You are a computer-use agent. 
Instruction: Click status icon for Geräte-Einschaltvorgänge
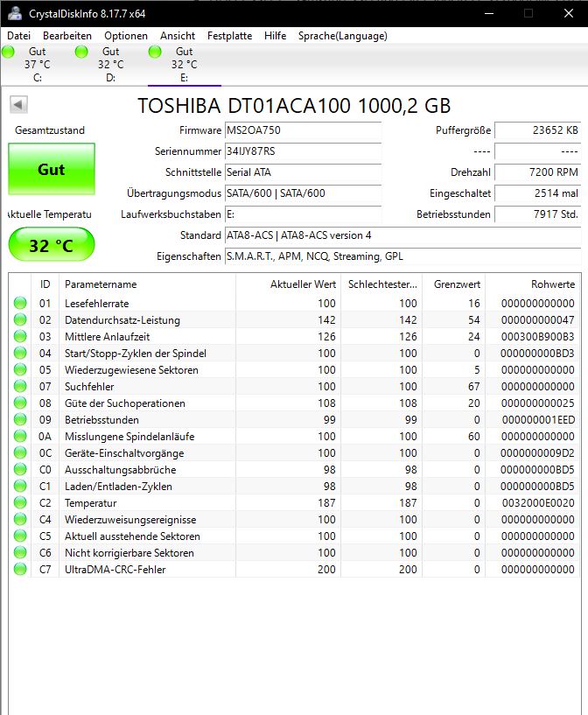click(x=20, y=452)
